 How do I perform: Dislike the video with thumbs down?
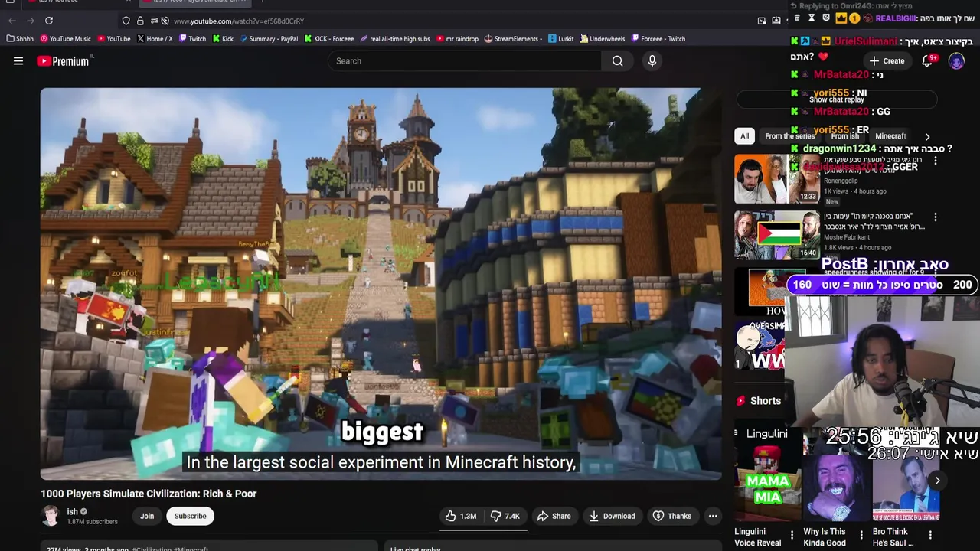505,516
